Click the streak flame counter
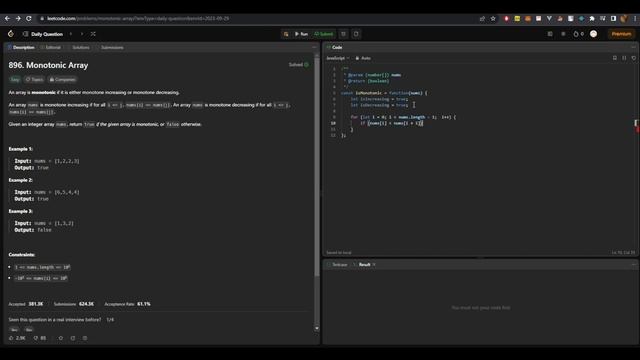 point(578,34)
